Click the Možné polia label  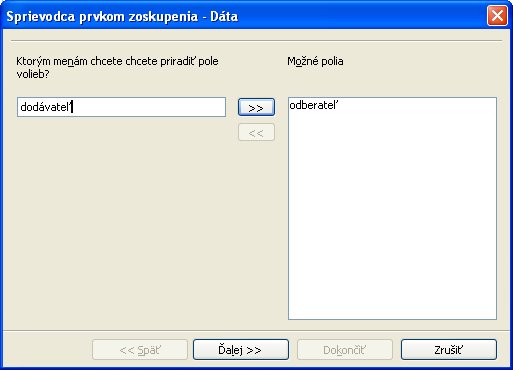[315, 61]
